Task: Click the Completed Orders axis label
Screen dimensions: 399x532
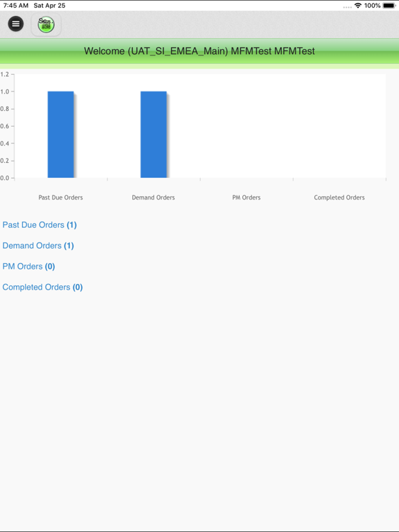Action: [x=339, y=197]
